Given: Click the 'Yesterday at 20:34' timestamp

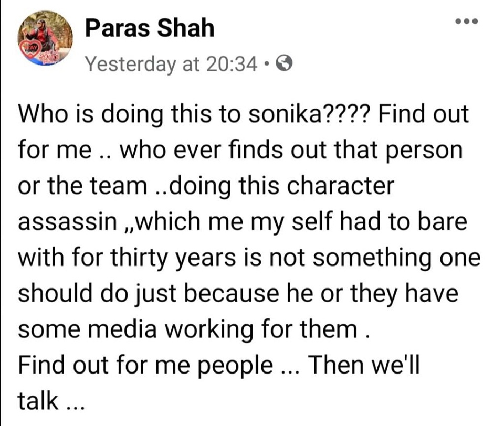Looking at the screenshot, I should (x=171, y=64).
